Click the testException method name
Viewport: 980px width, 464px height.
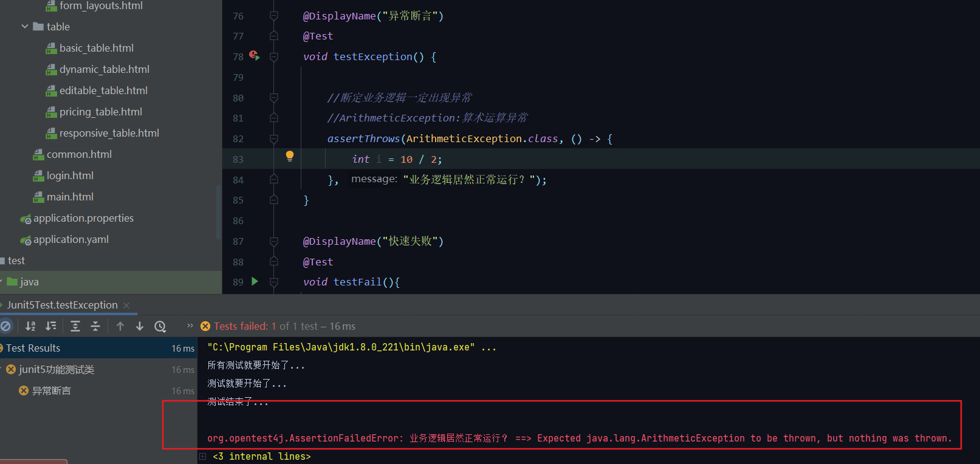[x=372, y=56]
